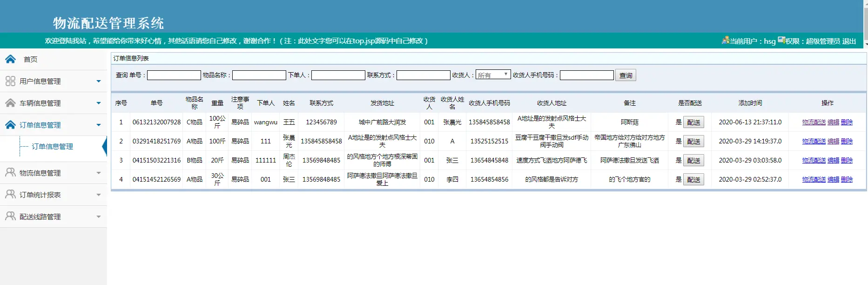Click 编辑 link for order 06132132007928
The image size is (868, 285).
[834, 122]
